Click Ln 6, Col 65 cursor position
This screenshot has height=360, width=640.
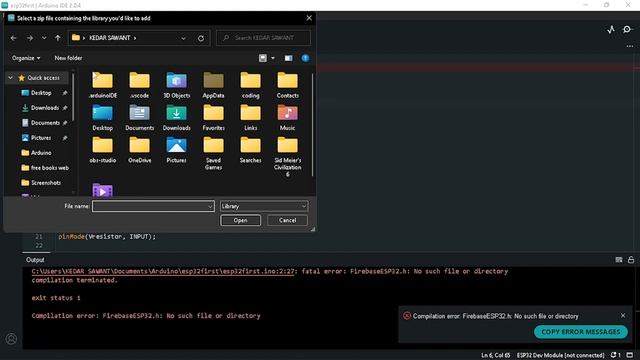tap(496, 355)
